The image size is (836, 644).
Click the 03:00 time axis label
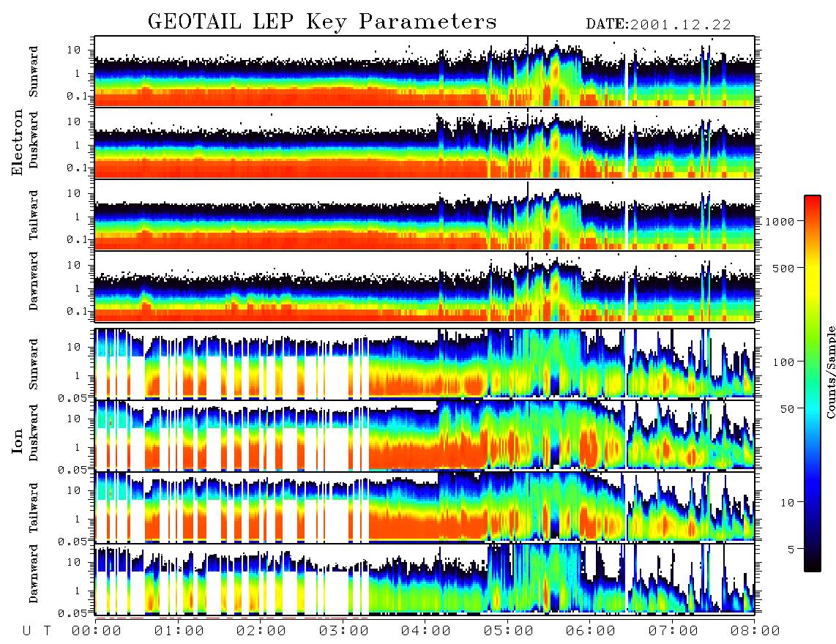[344, 631]
